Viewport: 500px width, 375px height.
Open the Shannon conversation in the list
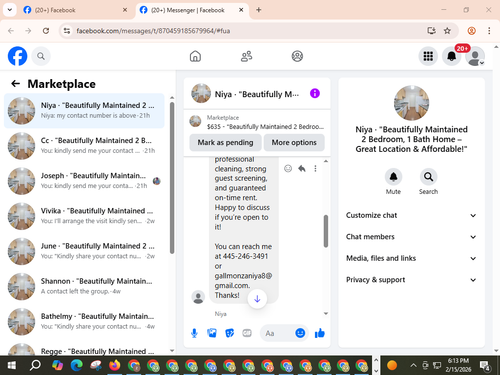tap(84, 286)
